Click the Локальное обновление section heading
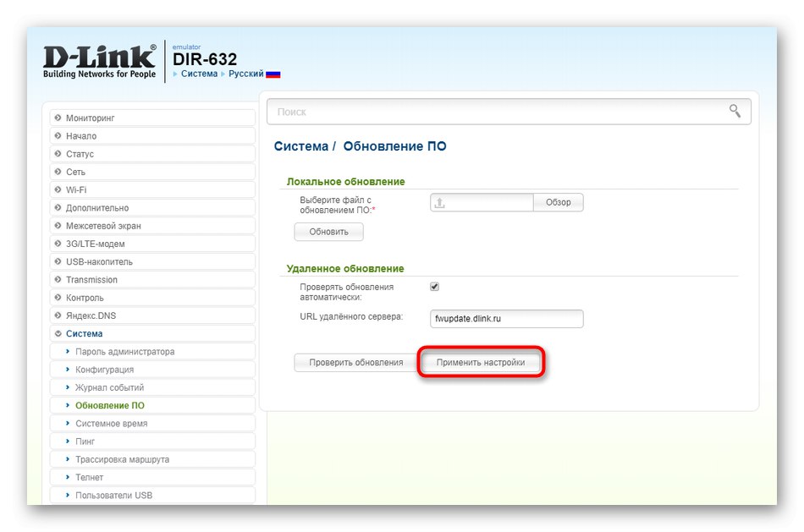This screenshot has height=532, width=804. point(345,182)
